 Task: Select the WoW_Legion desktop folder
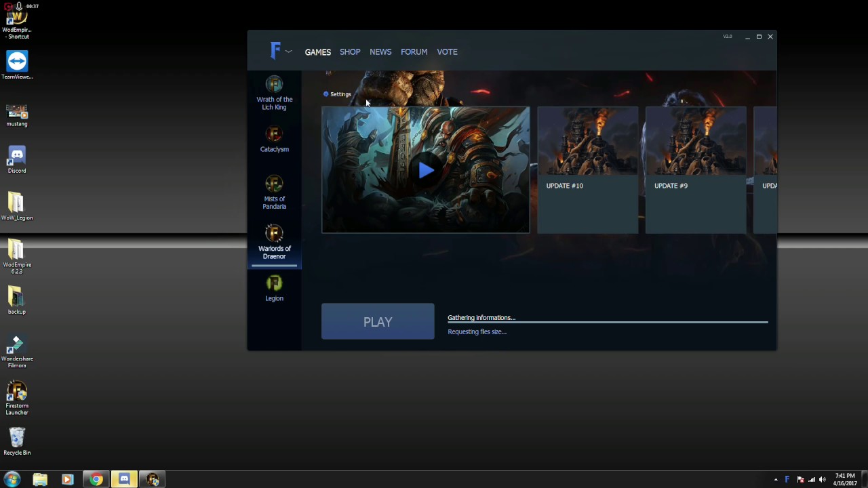(17, 207)
